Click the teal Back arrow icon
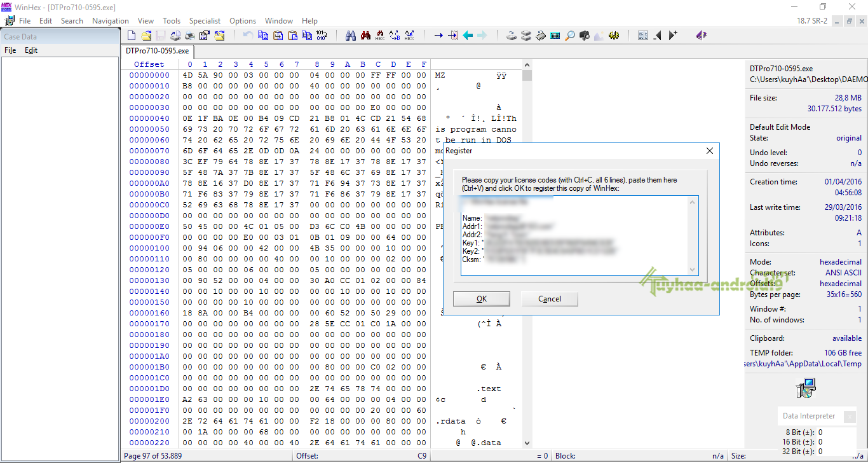The image size is (868, 463). (x=468, y=36)
